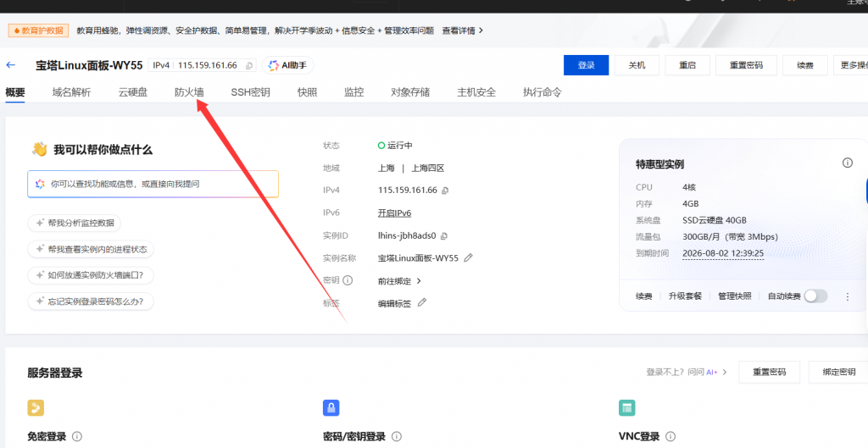Click the 重置密码 button in the header
Viewport: 868px width, 448px height.
[746, 65]
